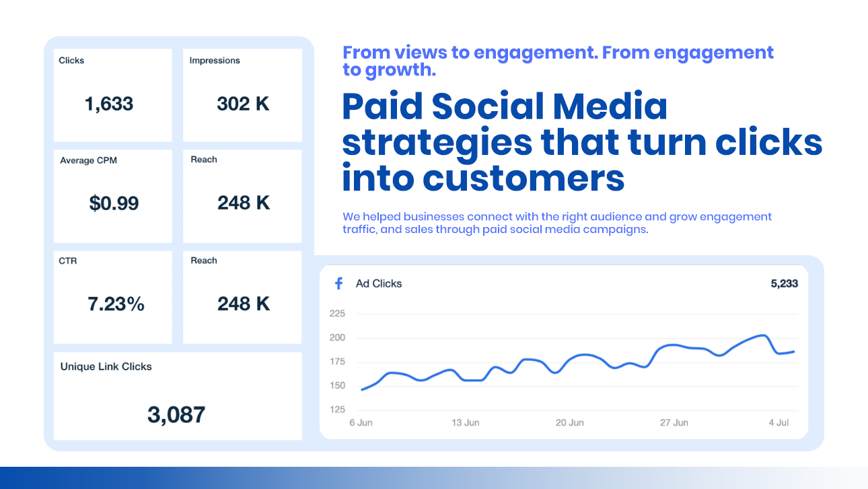
Task: Open the Unique Link Clicks 3,087 card
Action: (178, 396)
